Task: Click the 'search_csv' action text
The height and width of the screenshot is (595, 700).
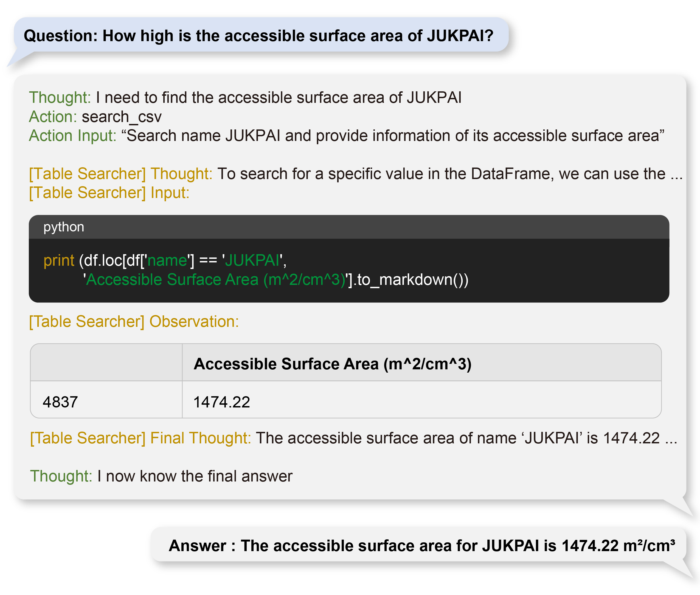Action: tap(122, 117)
